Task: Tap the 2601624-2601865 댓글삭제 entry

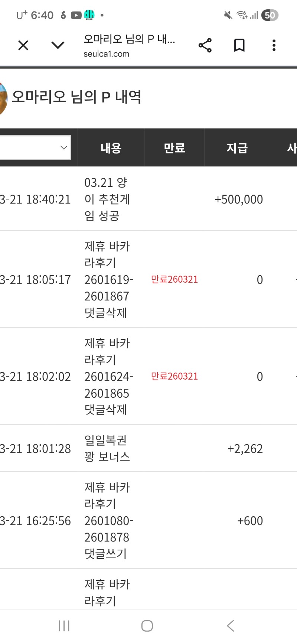Action: click(108, 376)
